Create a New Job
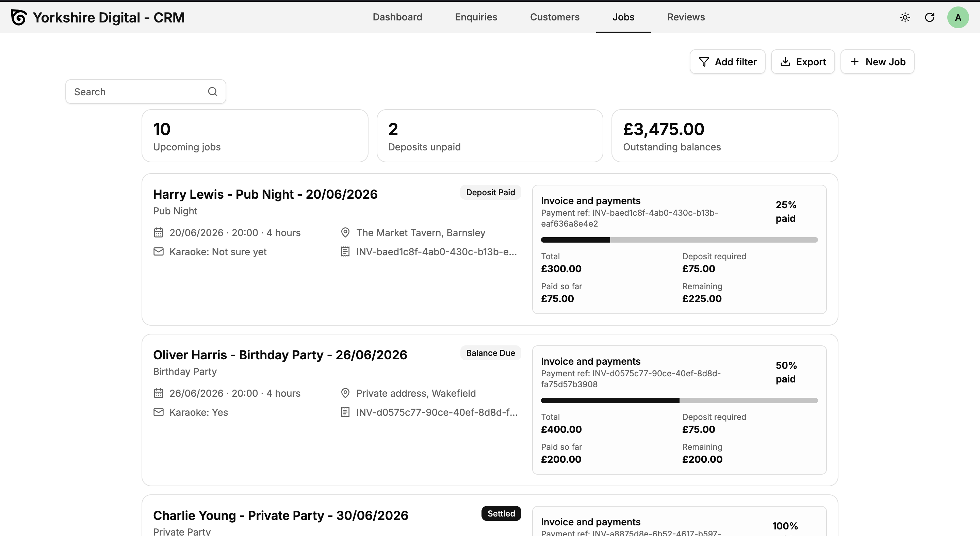Image resolution: width=980 pixels, height=541 pixels. click(x=877, y=62)
